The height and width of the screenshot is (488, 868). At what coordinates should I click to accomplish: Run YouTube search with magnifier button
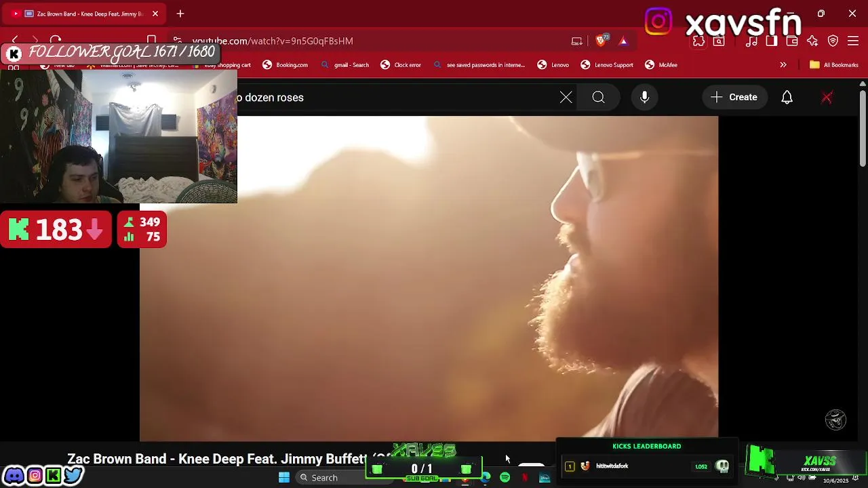[598, 98]
